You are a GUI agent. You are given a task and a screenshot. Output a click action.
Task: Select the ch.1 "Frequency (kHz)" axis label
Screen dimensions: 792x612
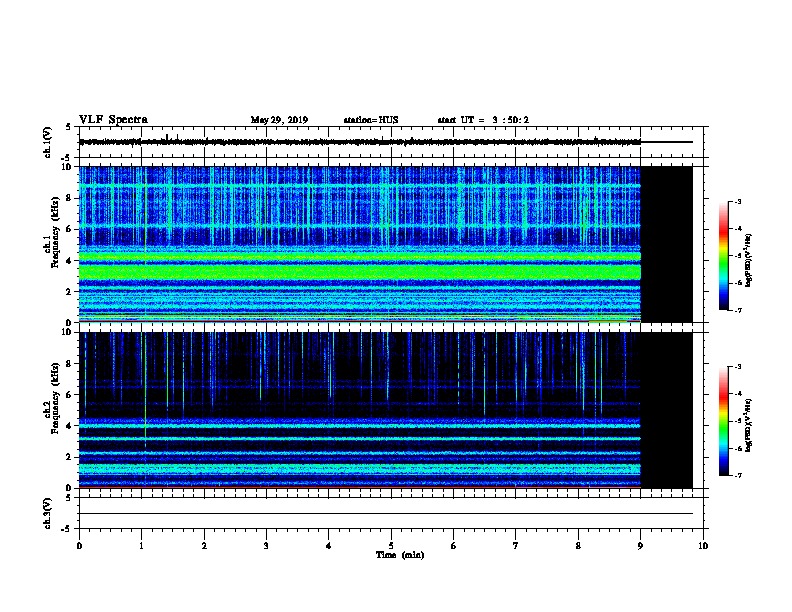(55, 232)
